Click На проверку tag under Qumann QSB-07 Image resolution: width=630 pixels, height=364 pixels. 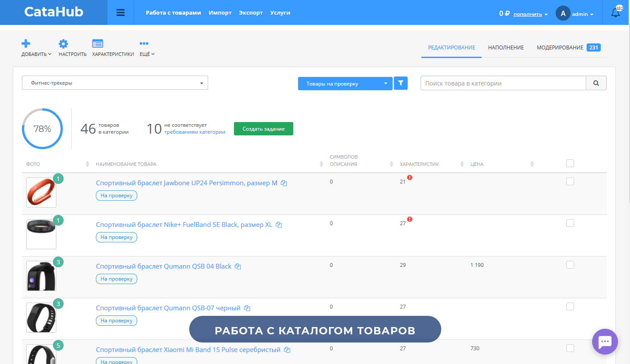tap(117, 321)
